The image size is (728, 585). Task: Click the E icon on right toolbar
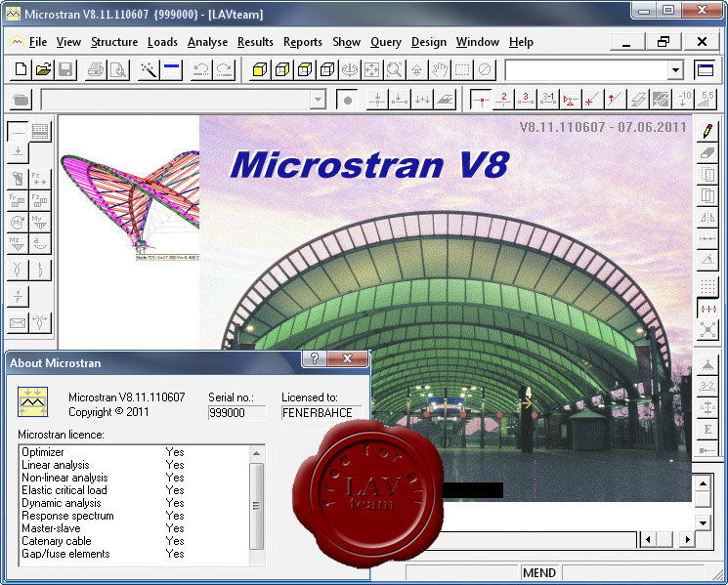click(707, 429)
